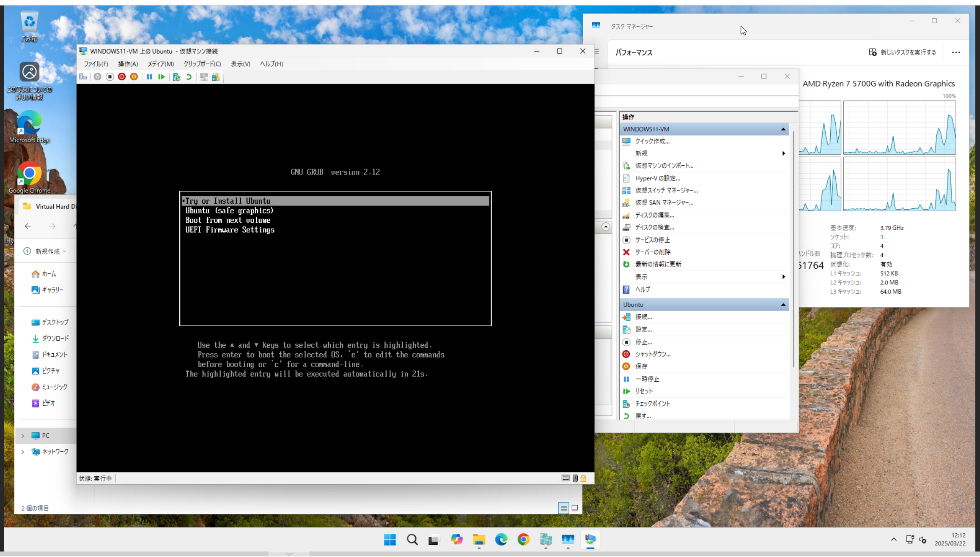Select the Ubuntu (safe graphics) boot entry
The width and height of the screenshot is (980, 557).
pos(229,210)
